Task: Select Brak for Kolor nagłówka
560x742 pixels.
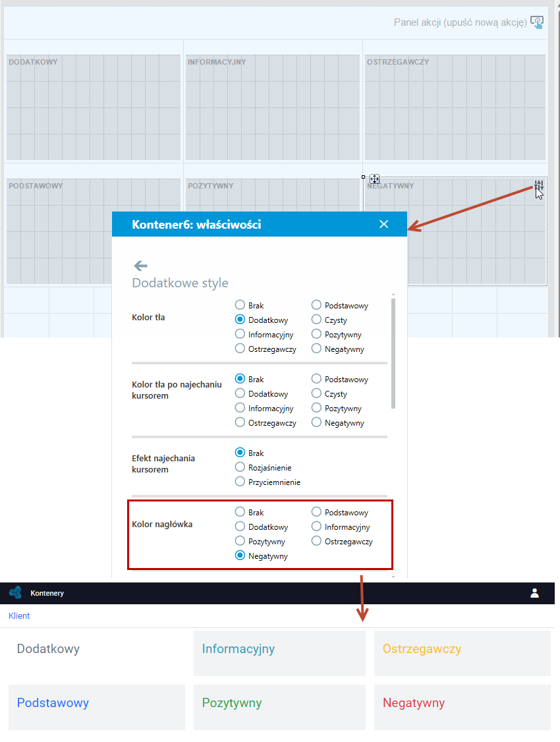Action: 240,512
